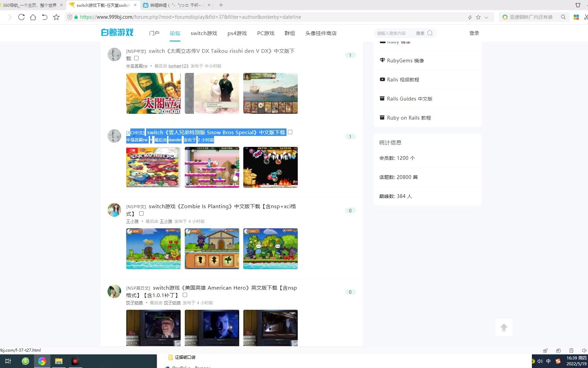The image size is (588, 368).
Task: Expand the address bar dropdown chevron
Action: point(486,17)
